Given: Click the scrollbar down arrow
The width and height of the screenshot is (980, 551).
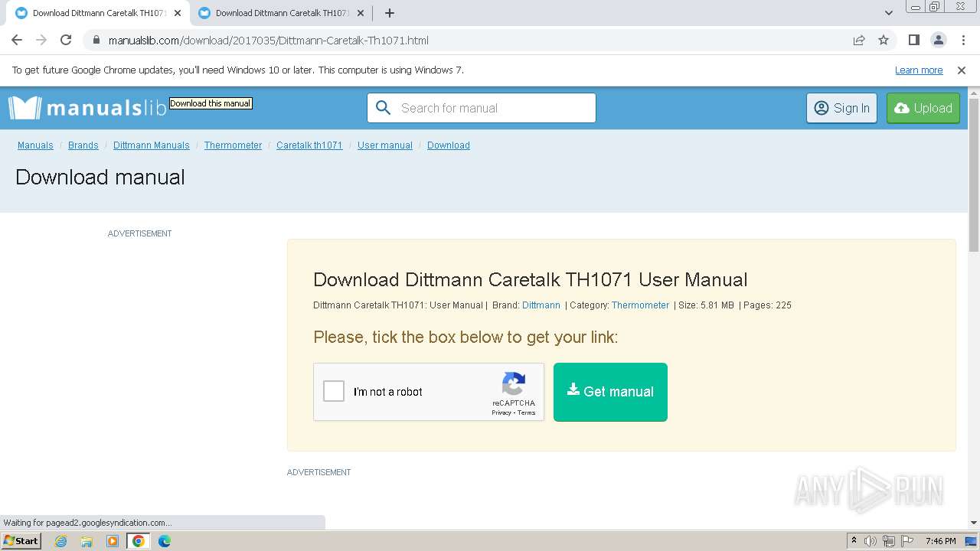Looking at the screenshot, I should [974, 523].
